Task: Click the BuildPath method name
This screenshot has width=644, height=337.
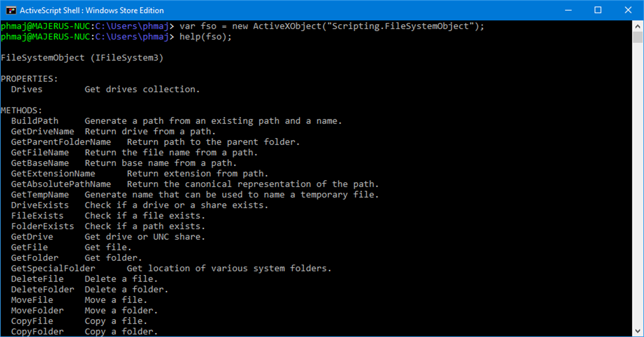Action: tap(34, 121)
